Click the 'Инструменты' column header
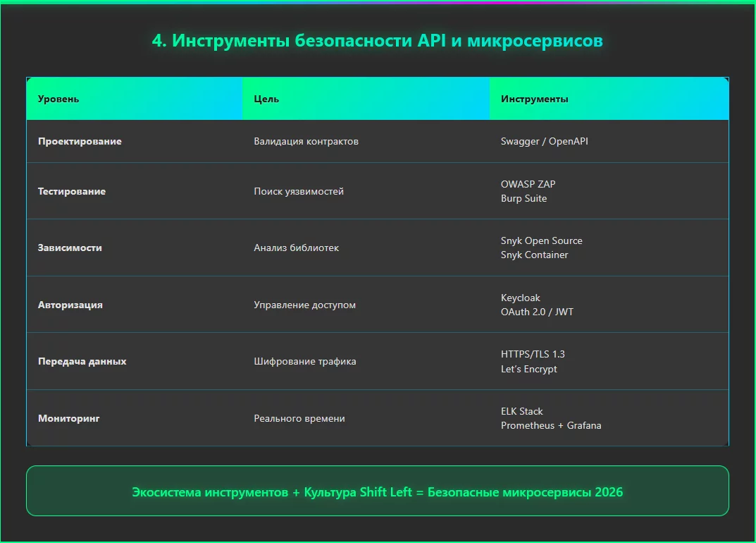 click(527, 99)
